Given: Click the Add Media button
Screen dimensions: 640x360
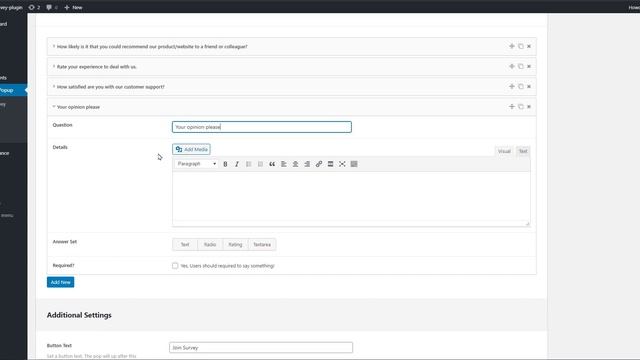Looking at the screenshot, I should pyautogui.click(x=191, y=149).
